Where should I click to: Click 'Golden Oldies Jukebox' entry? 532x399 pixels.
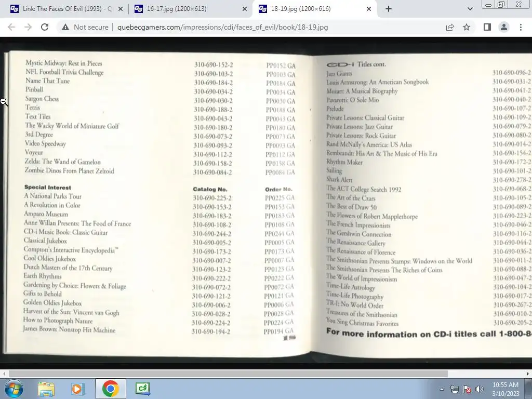pyautogui.click(x=52, y=303)
